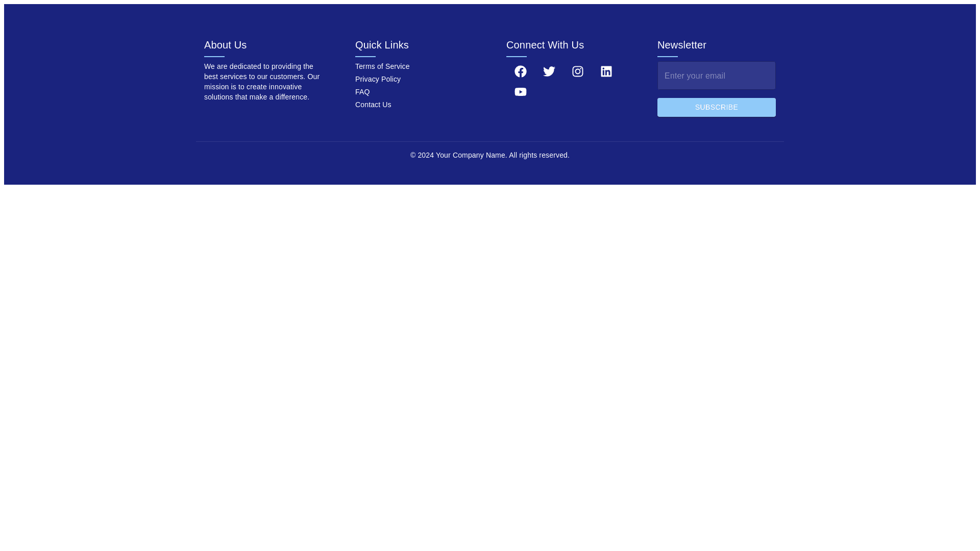The height and width of the screenshot is (551, 980).
Task: Click the empty white area below footer
Action: pos(490,357)
